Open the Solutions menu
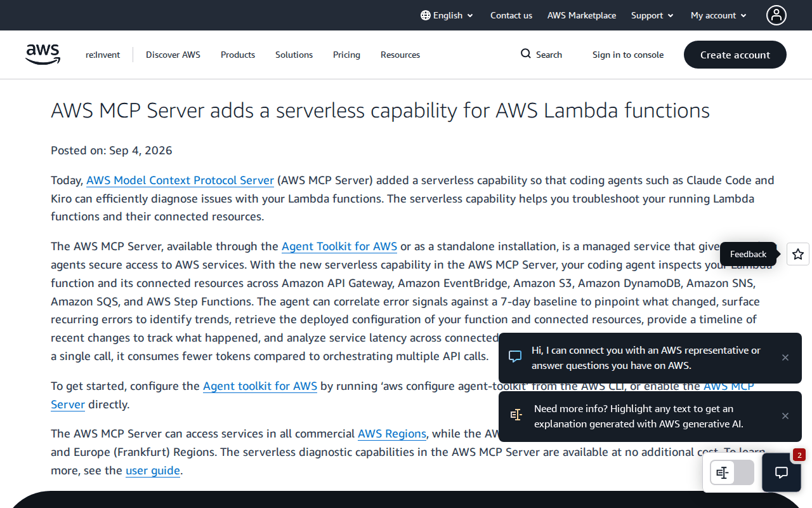Screen dimensions: 812x508 click(x=294, y=55)
